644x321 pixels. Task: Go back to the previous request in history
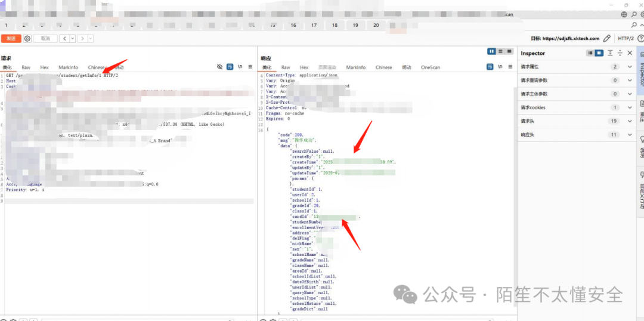(x=64, y=38)
